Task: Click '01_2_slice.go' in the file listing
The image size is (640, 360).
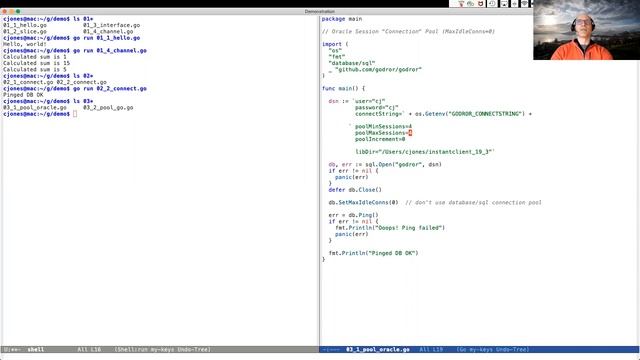Action: (x=25, y=31)
